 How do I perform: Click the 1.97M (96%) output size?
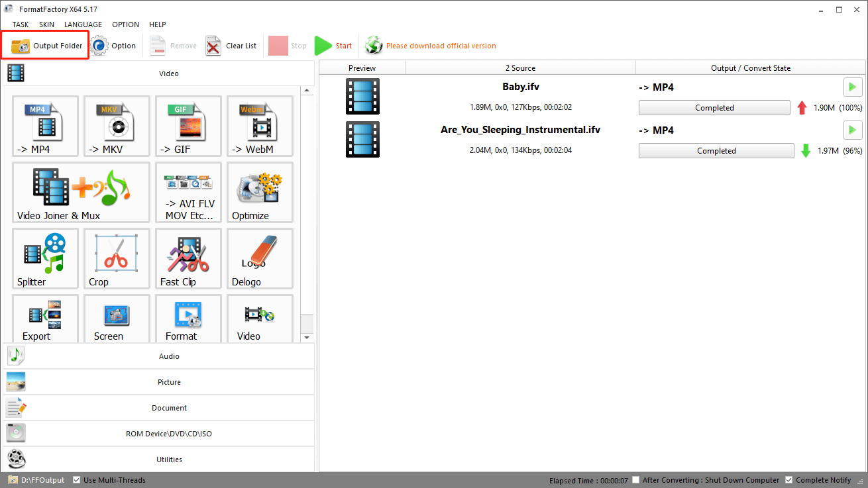(x=840, y=151)
